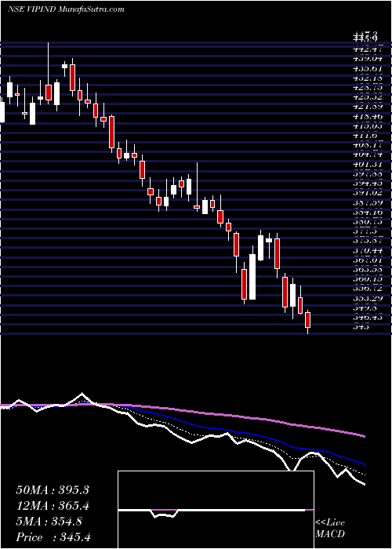Click the 404.74 price axis label

(x=368, y=154)
